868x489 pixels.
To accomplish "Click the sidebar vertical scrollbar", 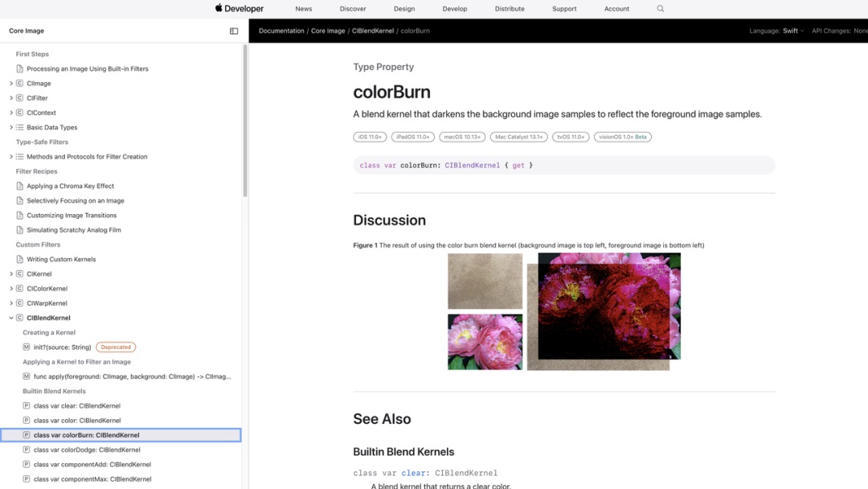I will click(245, 121).
